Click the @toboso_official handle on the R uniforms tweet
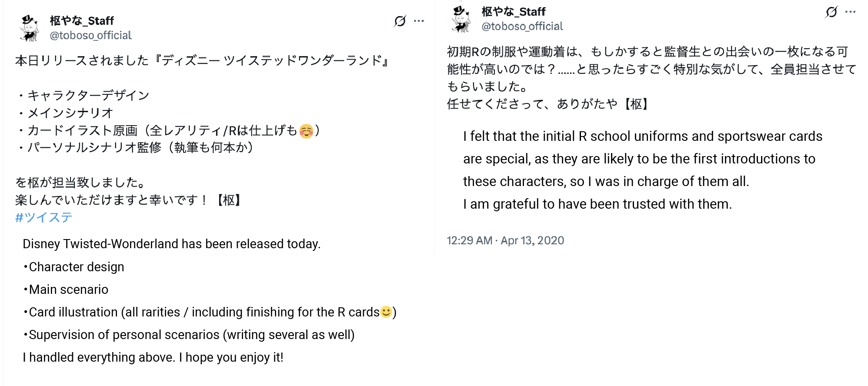The width and height of the screenshot is (868, 386). [522, 27]
